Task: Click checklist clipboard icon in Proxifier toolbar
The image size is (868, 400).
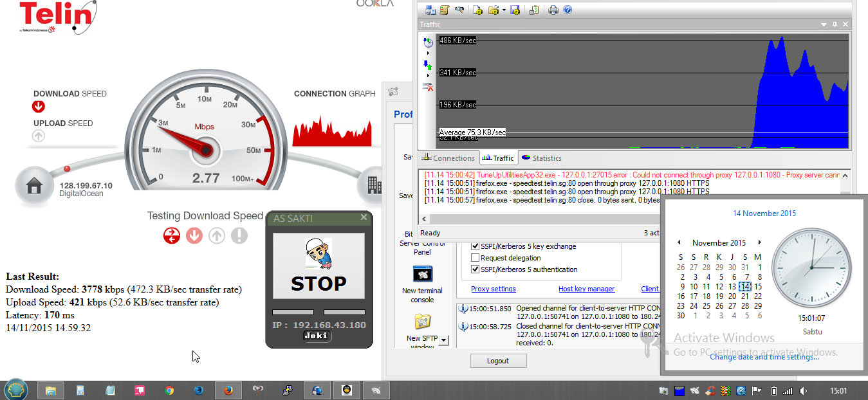Action: click(533, 10)
